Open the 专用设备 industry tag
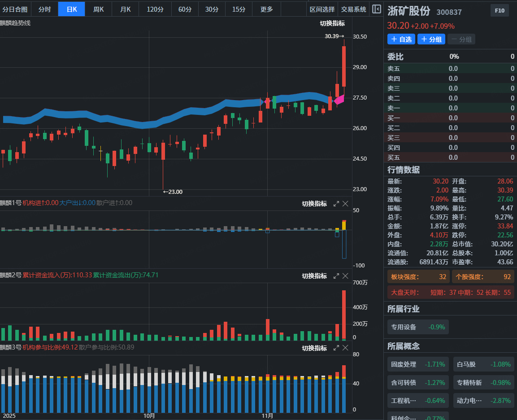Screen dimensions: 517x420 417,327
